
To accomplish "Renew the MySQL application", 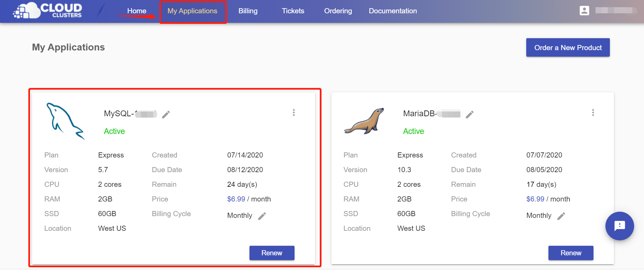I will click(272, 253).
